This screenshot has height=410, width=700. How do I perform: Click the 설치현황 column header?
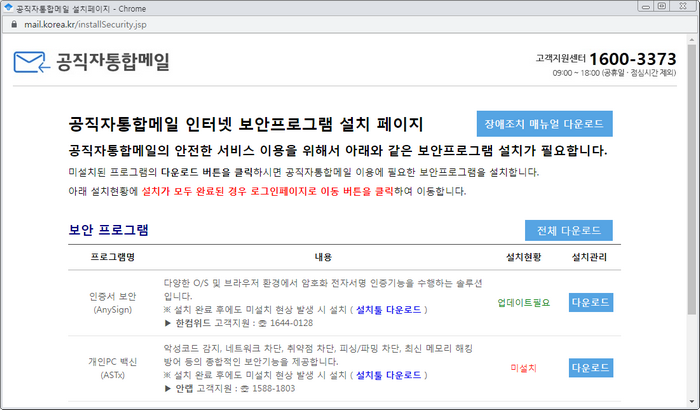tap(523, 257)
